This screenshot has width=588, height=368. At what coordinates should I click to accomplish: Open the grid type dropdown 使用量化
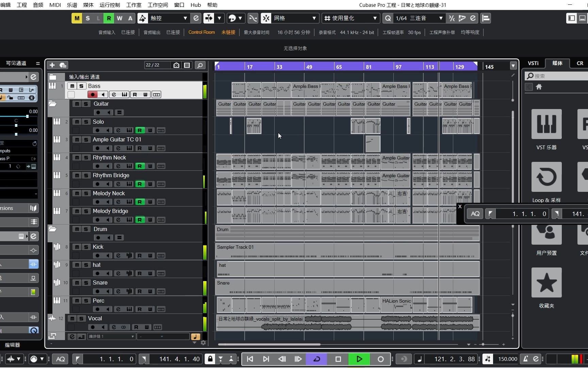coord(351,18)
